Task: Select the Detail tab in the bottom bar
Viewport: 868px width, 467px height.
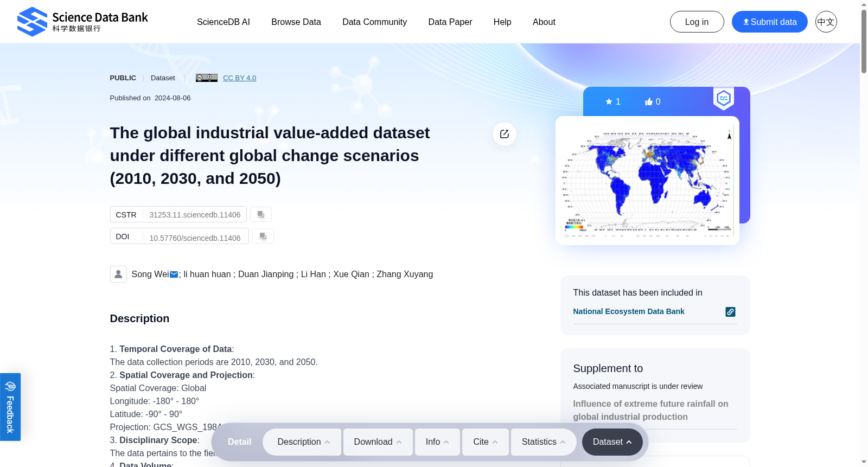Action: (x=239, y=442)
